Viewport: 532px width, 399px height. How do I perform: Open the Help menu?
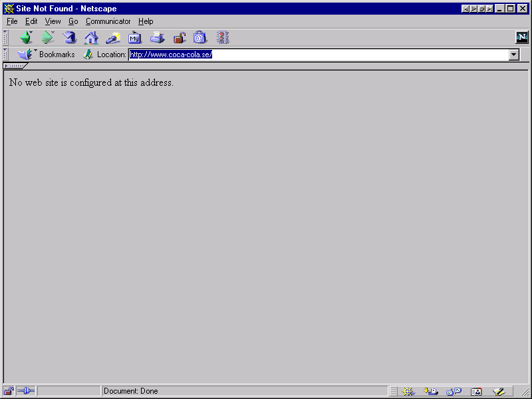(146, 21)
